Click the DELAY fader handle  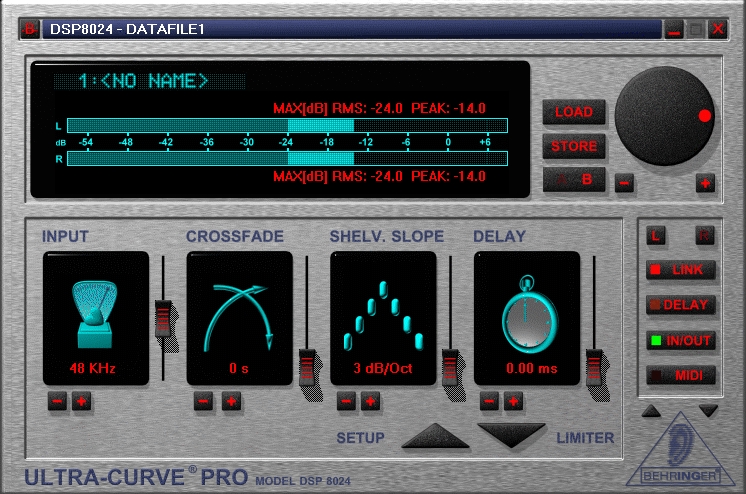[594, 368]
